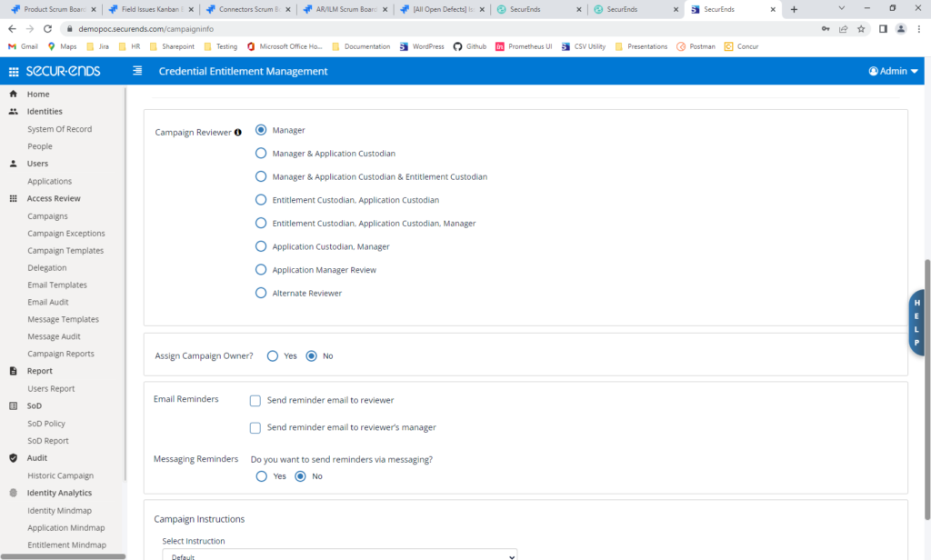Click the Identities people icon in sidebar
Image resolution: width=931 pixels, height=560 pixels.
(x=13, y=111)
